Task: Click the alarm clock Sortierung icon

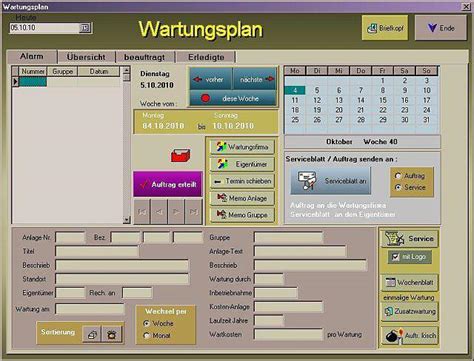Action: click(112, 334)
